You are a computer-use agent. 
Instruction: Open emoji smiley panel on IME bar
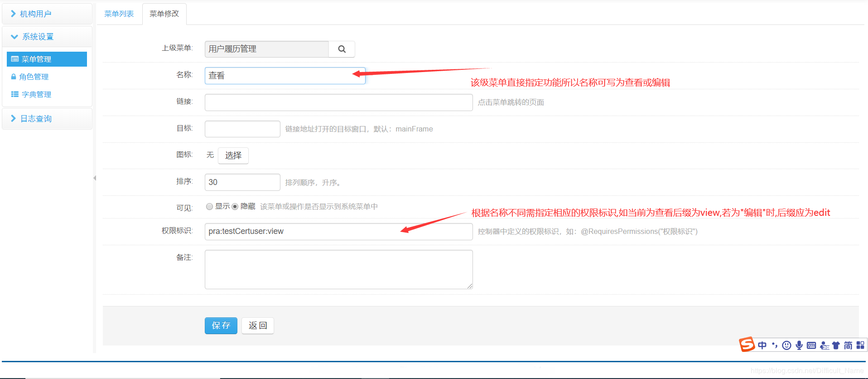787,345
